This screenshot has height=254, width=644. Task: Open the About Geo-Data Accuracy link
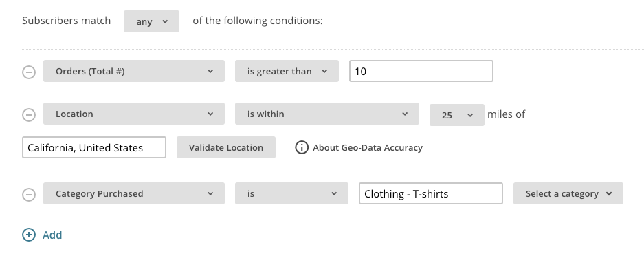coord(368,147)
